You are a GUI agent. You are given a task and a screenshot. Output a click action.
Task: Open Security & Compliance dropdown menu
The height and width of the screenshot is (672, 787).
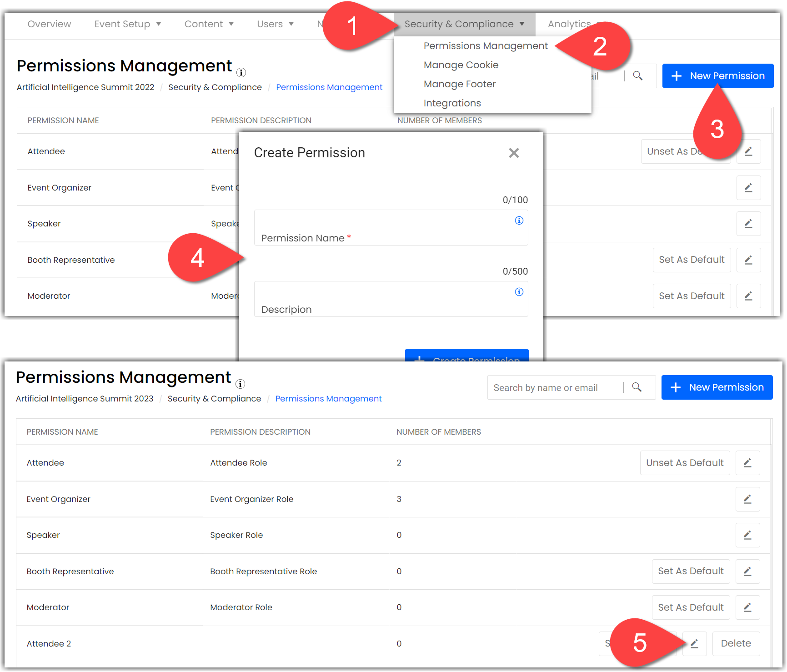point(464,24)
